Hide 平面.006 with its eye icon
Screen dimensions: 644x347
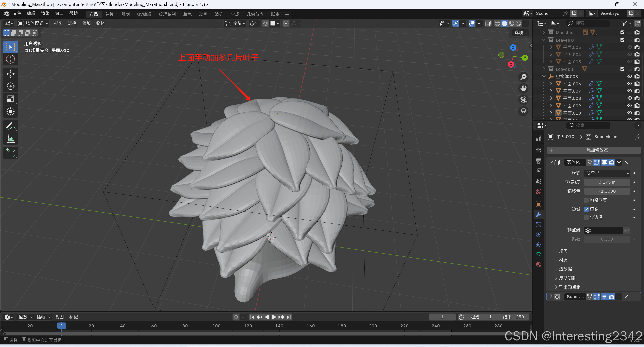[x=630, y=84]
